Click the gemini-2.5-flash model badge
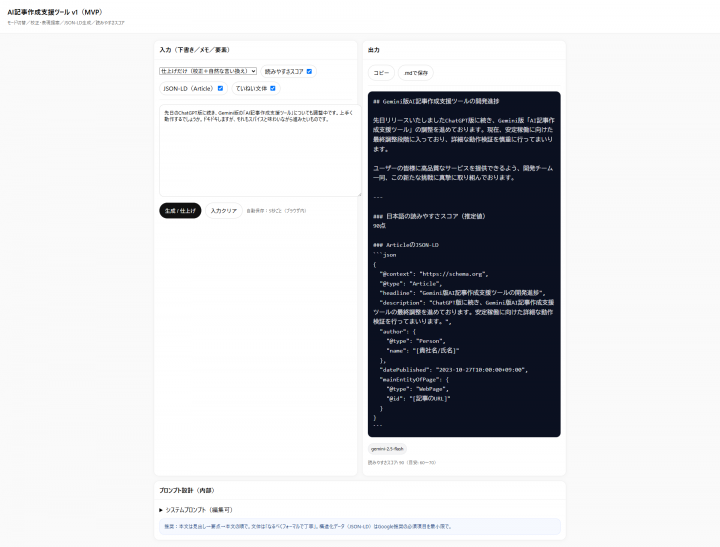The width and height of the screenshot is (720, 547). click(387, 449)
